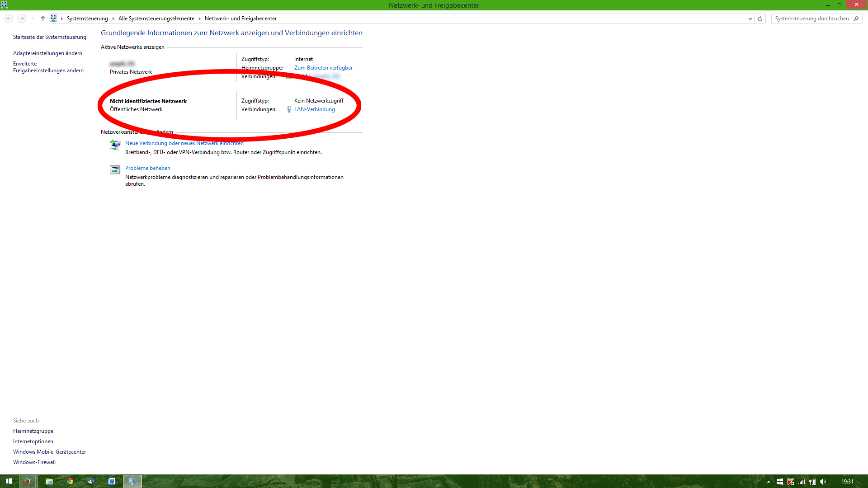Click the back navigation arrow

(x=9, y=19)
